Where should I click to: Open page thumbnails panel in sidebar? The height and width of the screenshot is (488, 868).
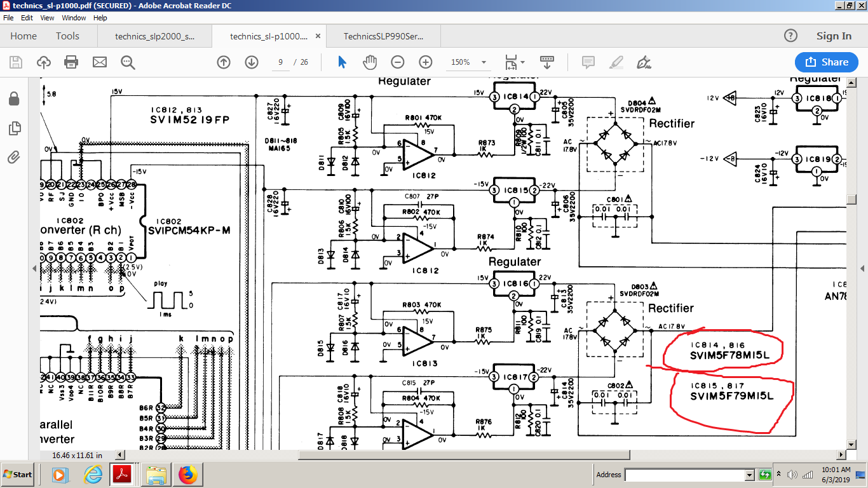coord(14,128)
